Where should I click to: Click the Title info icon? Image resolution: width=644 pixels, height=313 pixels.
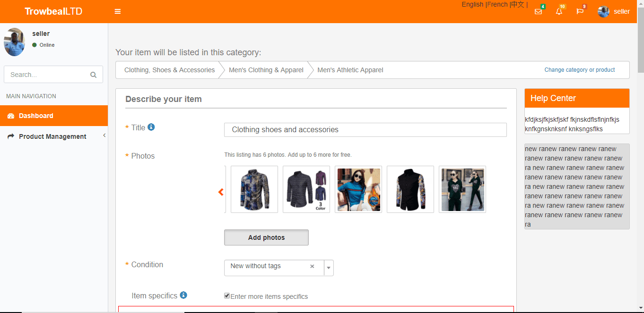point(151,127)
